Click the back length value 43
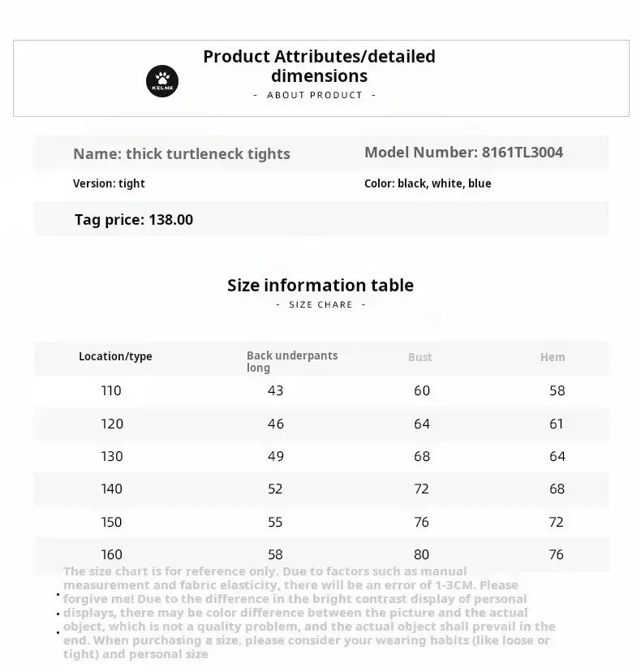Image resolution: width=641 pixels, height=672 pixels. [276, 390]
